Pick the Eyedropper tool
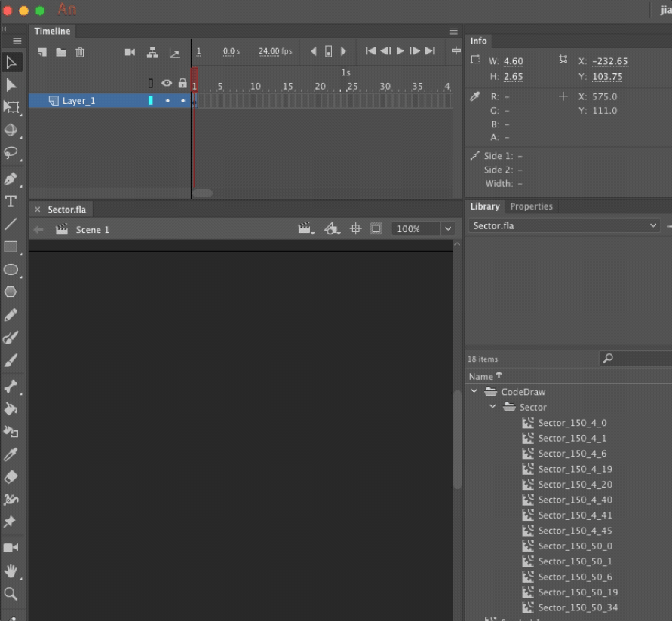The image size is (672, 621). point(11,454)
